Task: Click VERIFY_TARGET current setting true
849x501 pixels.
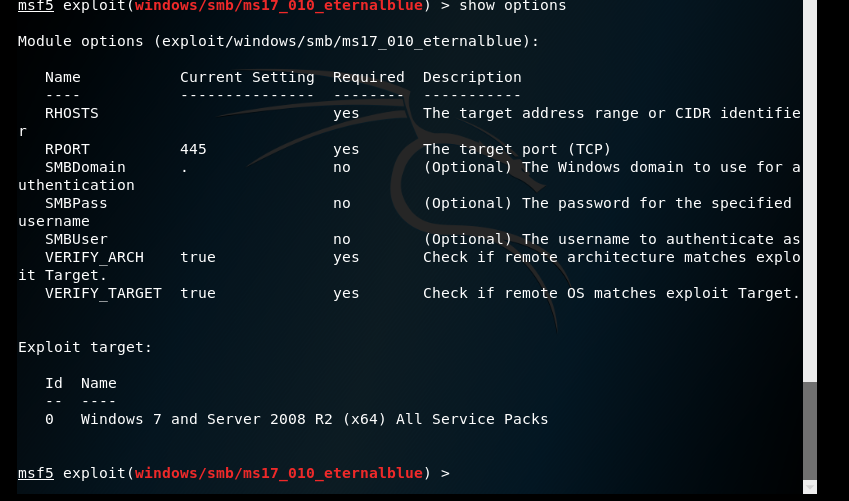Action: pyautogui.click(x=198, y=293)
